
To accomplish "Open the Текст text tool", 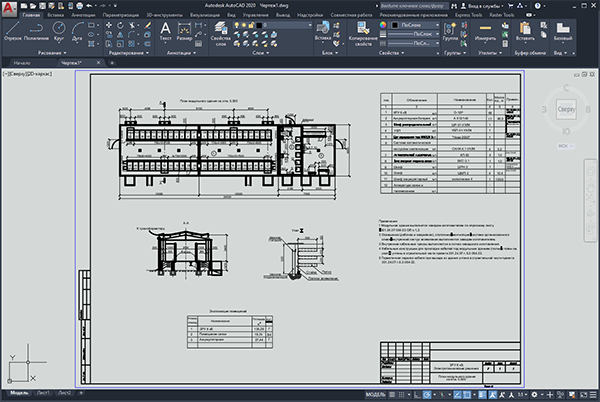I will 165,31.
